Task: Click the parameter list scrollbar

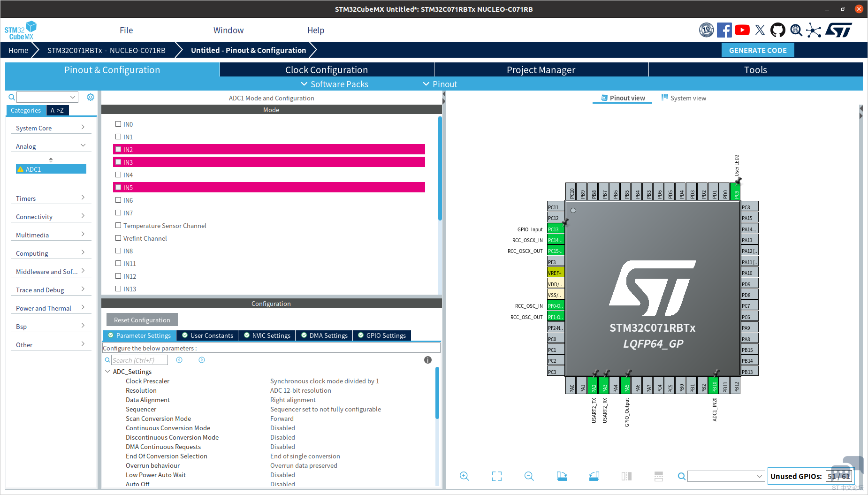Action: (437, 393)
